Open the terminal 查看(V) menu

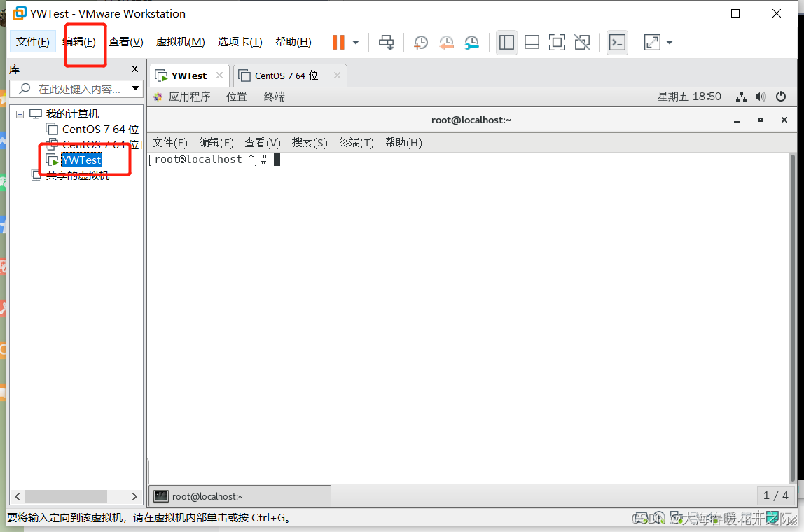pos(263,143)
